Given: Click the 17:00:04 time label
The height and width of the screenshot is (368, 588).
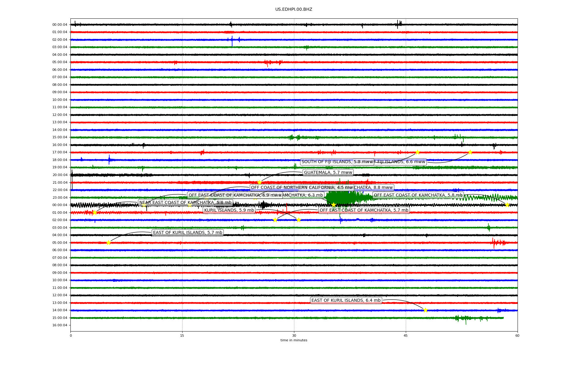Looking at the screenshot, I should tap(60, 152).
